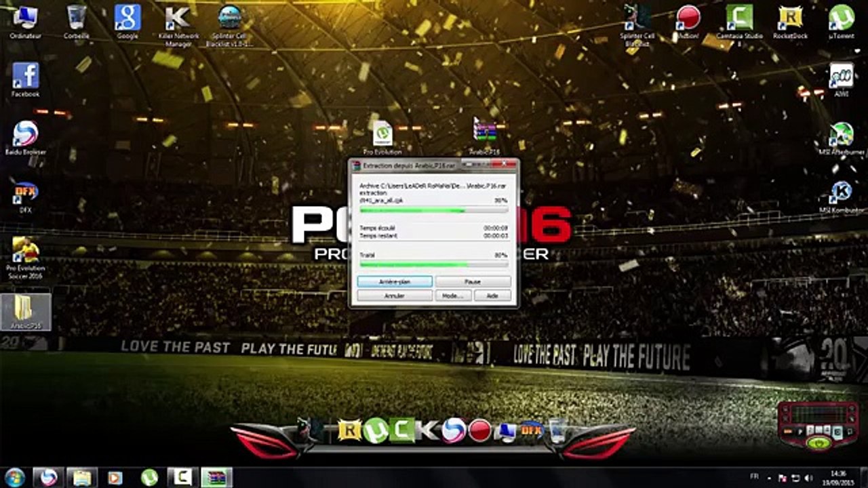
Task: Open Killer Network Manager from the dock
Action: pyautogui.click(x=427, y=430)
